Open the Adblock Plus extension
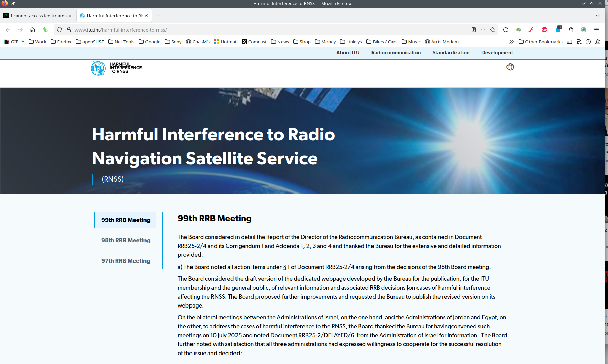Screen dimensions: 608x364 pos(544,30)
